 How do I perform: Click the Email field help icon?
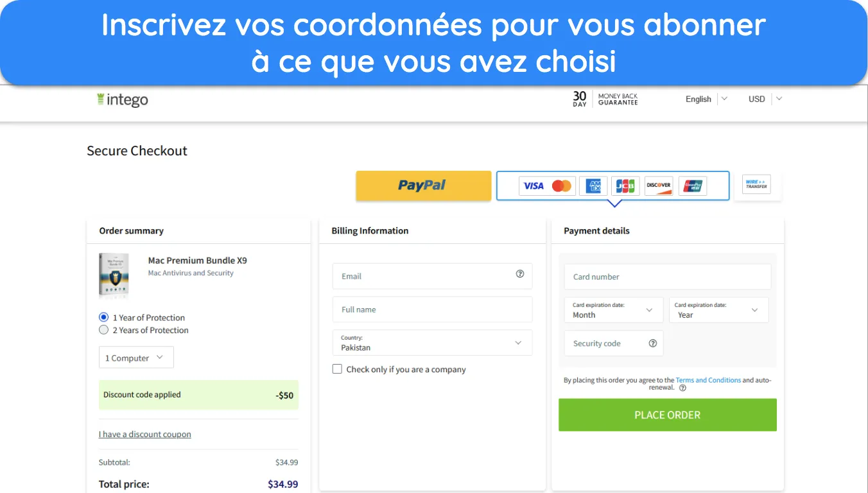(520, 274)
